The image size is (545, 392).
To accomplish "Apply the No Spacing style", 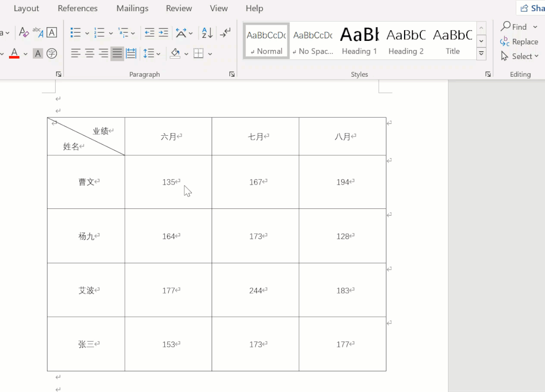I will (x=313, y=41).
